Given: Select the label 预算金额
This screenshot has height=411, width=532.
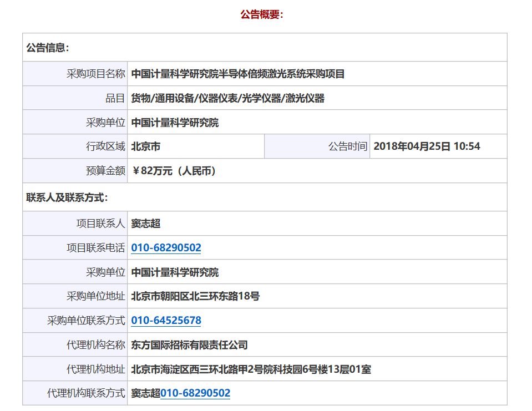Looking at the screenshot, I should 105,171.
